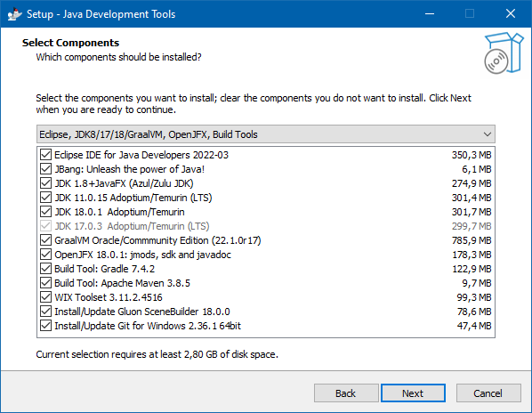The width and height of the screenshot is (532, 413).
Task: Open the installation type dropdown
Action: 266,134
